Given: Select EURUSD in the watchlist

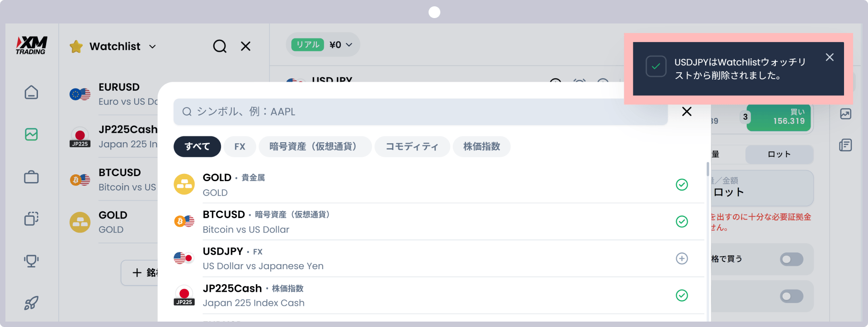Looking at the screenshot, I should pos(113,94).
